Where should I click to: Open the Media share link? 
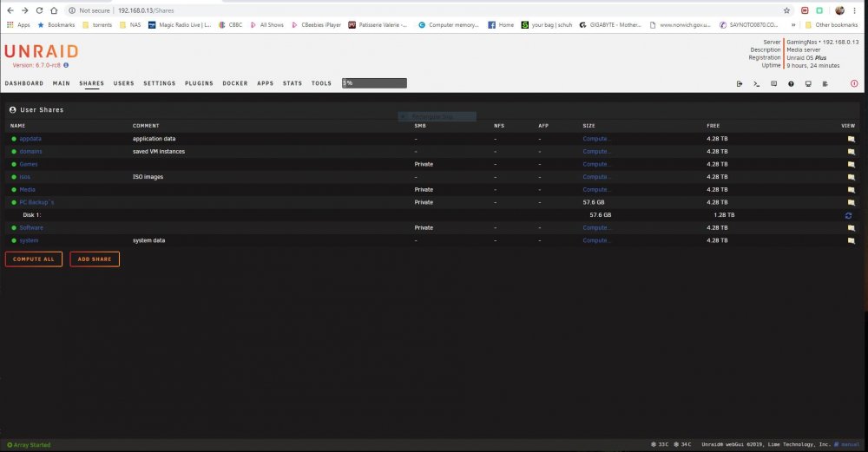(27, 190)
